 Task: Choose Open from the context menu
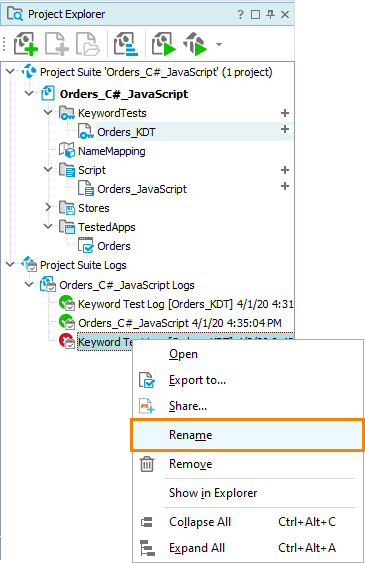(248, 354)
